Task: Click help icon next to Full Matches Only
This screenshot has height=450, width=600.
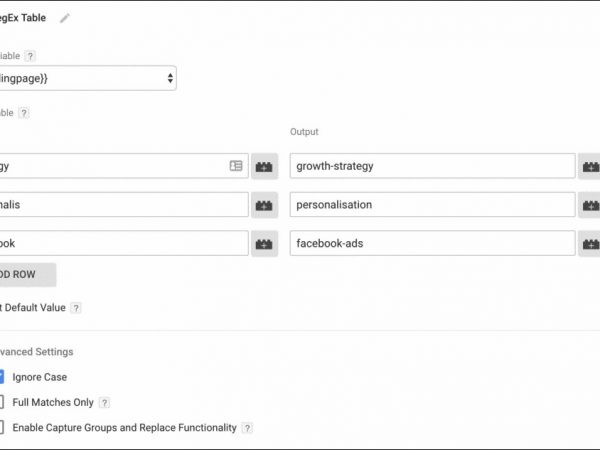Action: [x=104, y=402]
